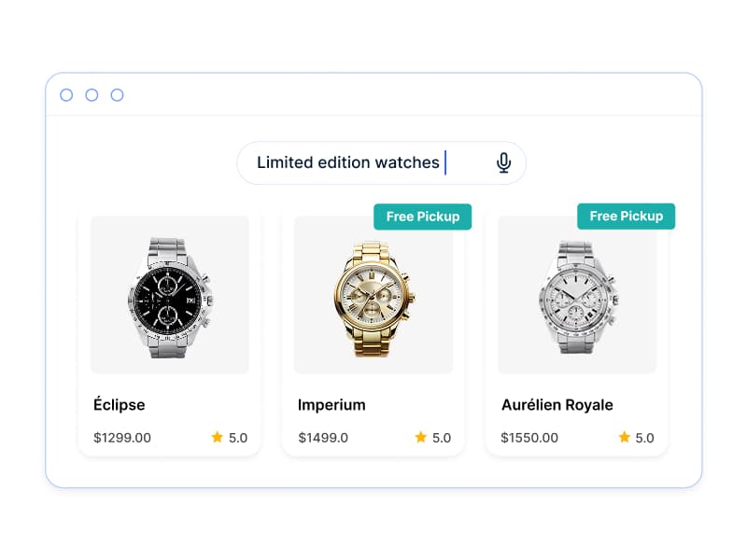Click the star icon on Aurélien Royale card
747x560 pixels.
pyautogui.click(x=624, y=437)
